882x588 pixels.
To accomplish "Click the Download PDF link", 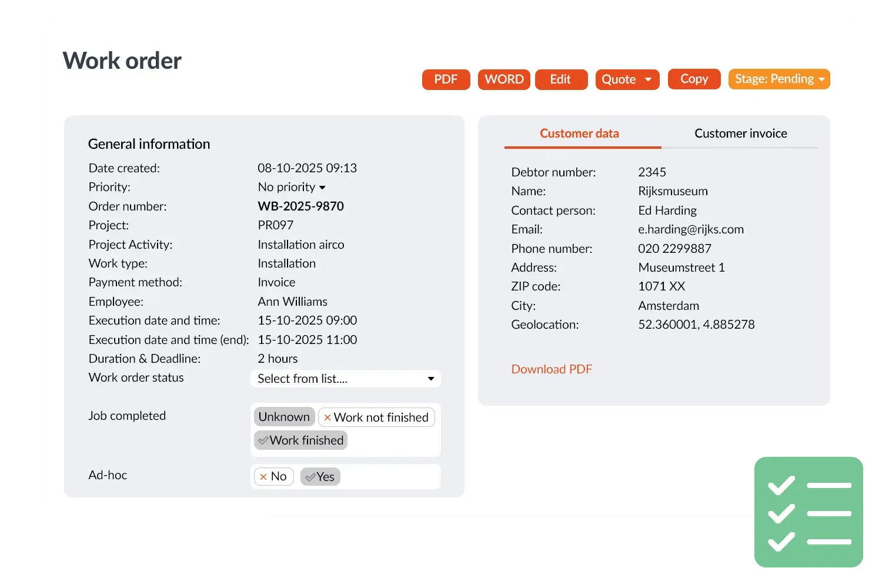I will click(x=552, y=369).
